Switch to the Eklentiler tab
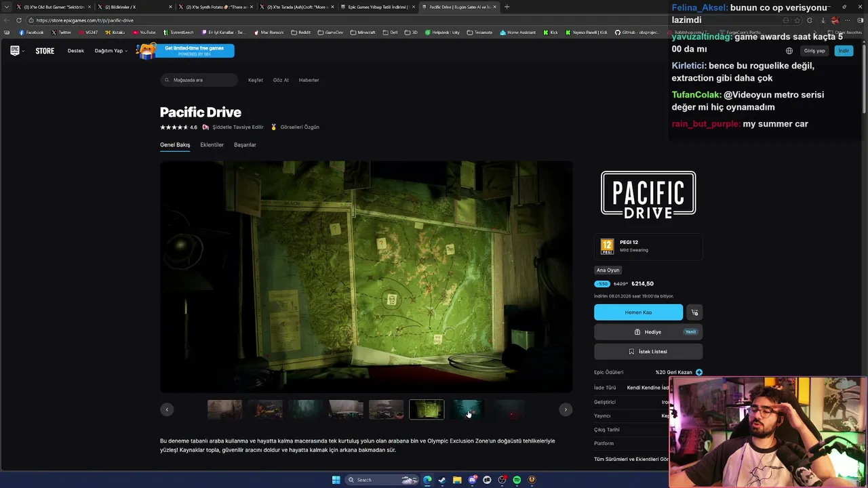 pyautogui.click(x=212, y=145)
